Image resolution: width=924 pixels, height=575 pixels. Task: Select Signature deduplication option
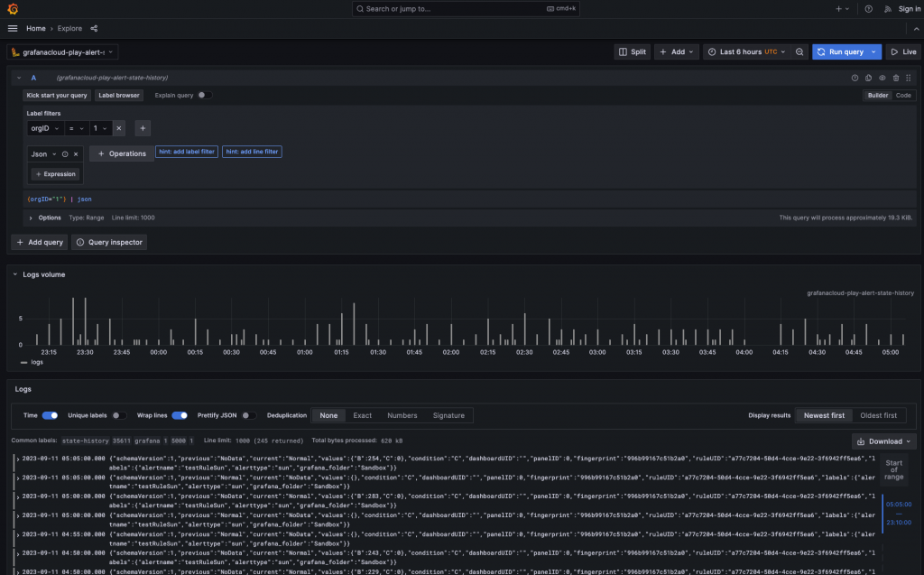(448, 415)
